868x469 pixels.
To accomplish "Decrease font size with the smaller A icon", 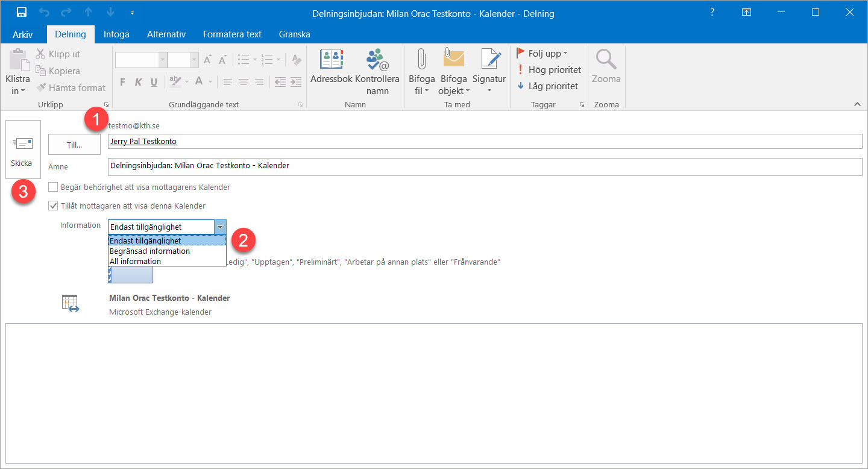I will [x=222, y=60].
